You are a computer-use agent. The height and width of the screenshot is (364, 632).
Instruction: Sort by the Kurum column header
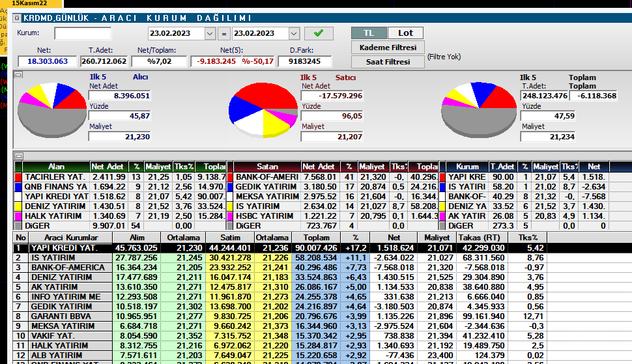tap(467, 166)
